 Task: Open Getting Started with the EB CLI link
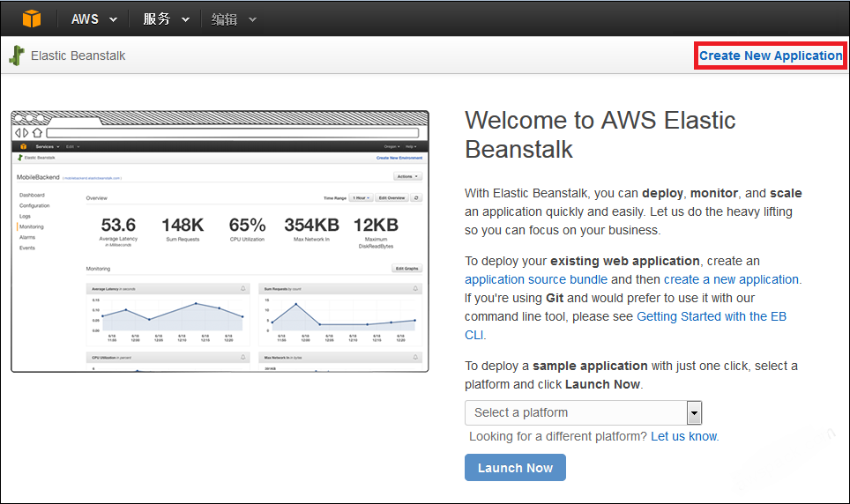coord(712,316)
